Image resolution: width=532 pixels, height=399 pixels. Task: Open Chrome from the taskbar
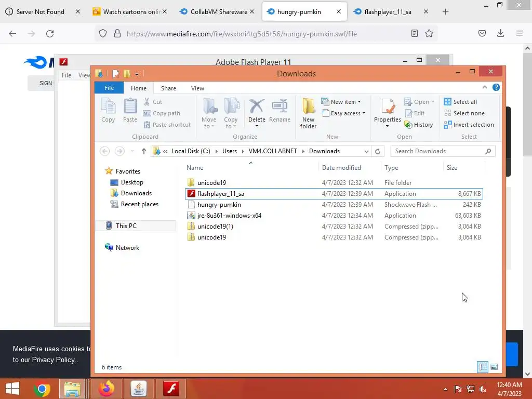42,389
